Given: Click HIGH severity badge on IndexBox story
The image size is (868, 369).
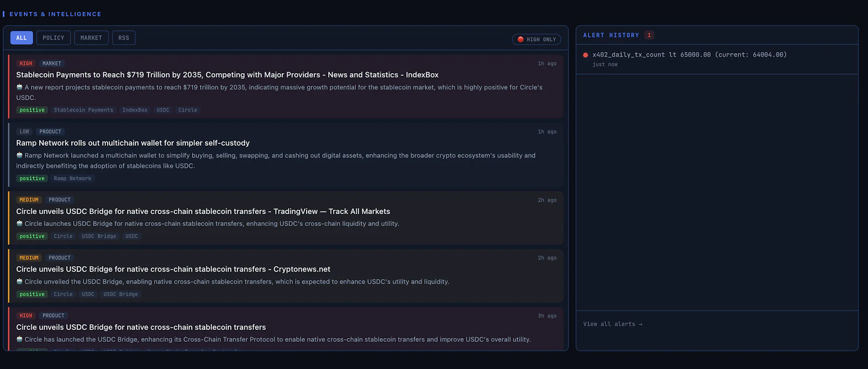Looking at the screenshot, I should 25,63.
